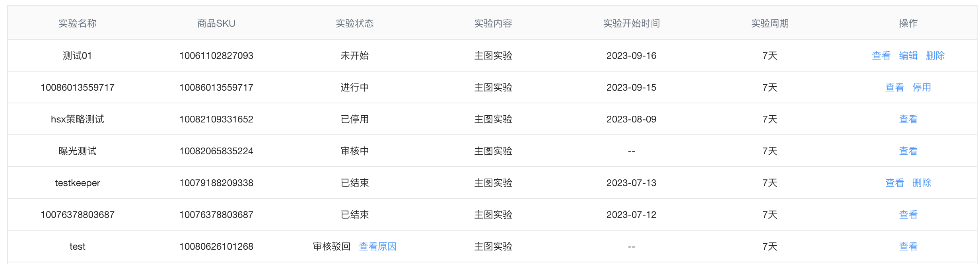View the 10086013559717 running experiment
Image resolution: width=980 pixels, height=264 pixels.
pyautogui.click(x=894, y=87)
